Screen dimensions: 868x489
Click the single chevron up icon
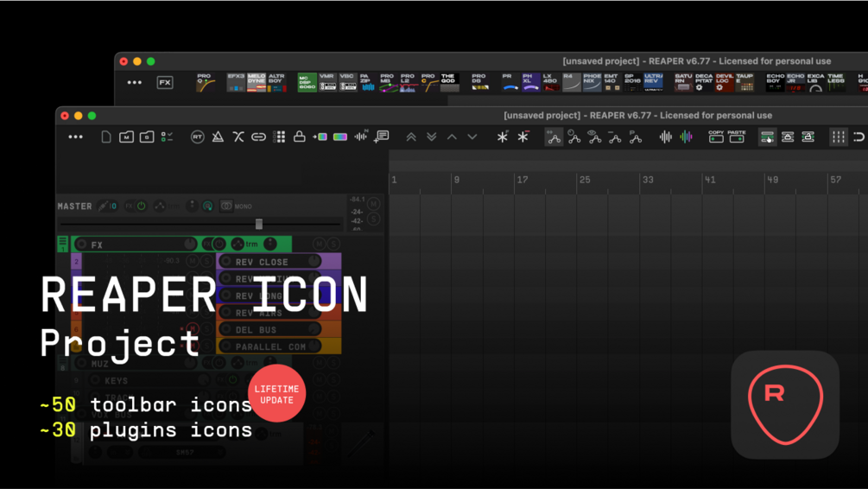tap(452, 137)
